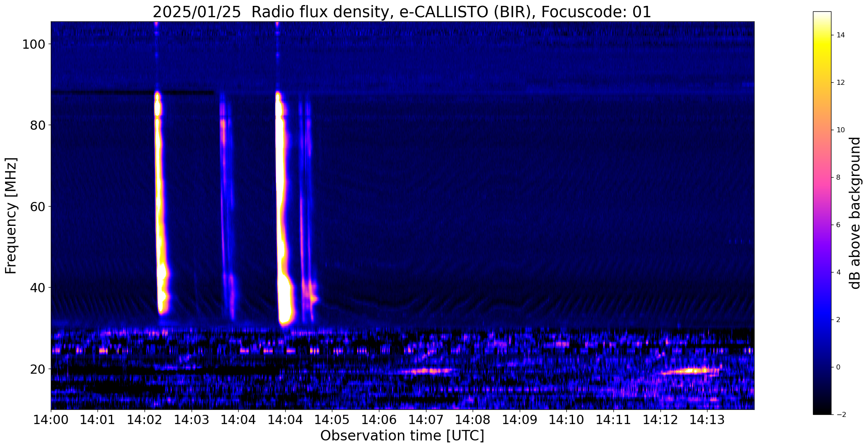The image size is (868, 448).
Task: Click the colorbar tick label 6
Action: tap(839, 225)
